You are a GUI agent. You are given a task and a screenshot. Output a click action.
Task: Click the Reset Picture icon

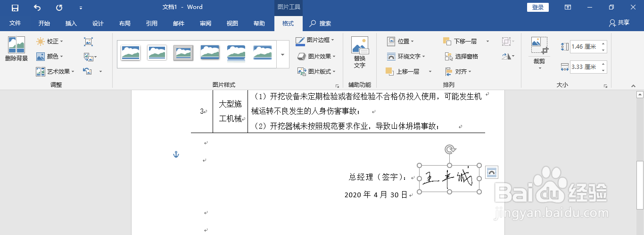point(88,72)
